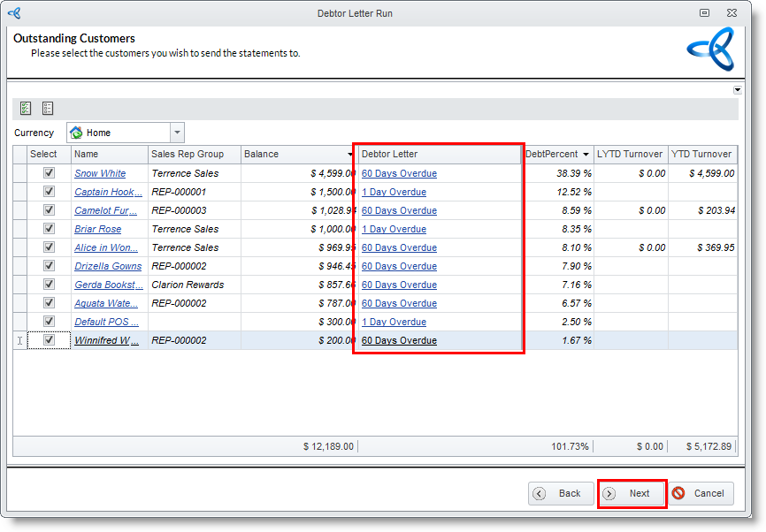Screen dimensions: 766x532
Task: Click the Select All checklist icon
Action: [x=26, y=109]
